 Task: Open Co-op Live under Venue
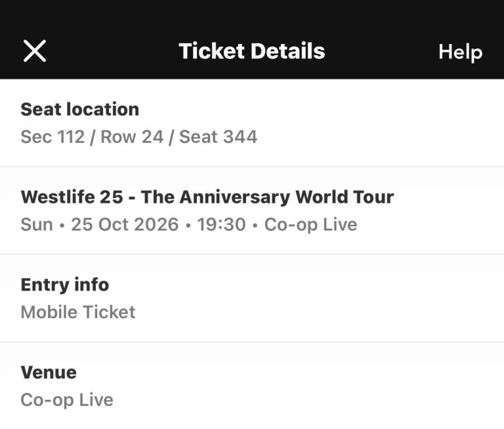coord(66,399)
